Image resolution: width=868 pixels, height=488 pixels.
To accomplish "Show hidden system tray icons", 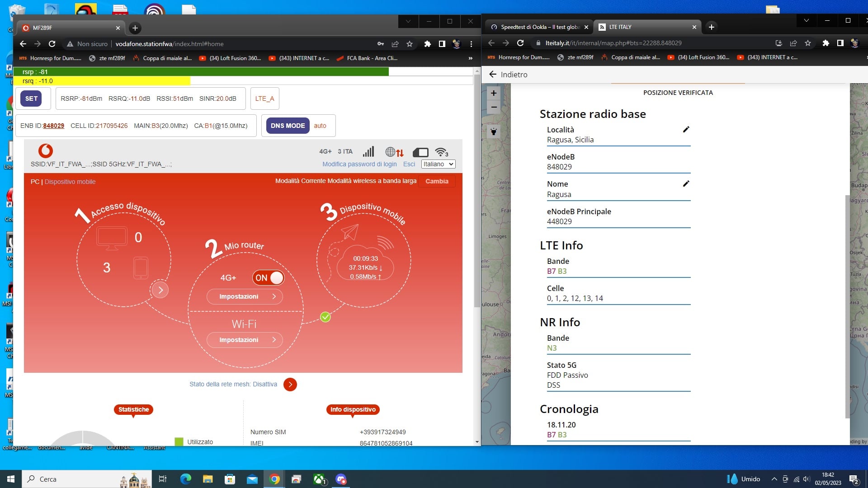I will coord(774,479).
